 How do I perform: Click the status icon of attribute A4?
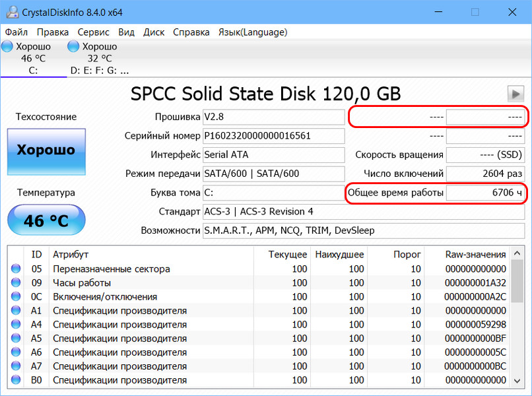pos(16,325)
